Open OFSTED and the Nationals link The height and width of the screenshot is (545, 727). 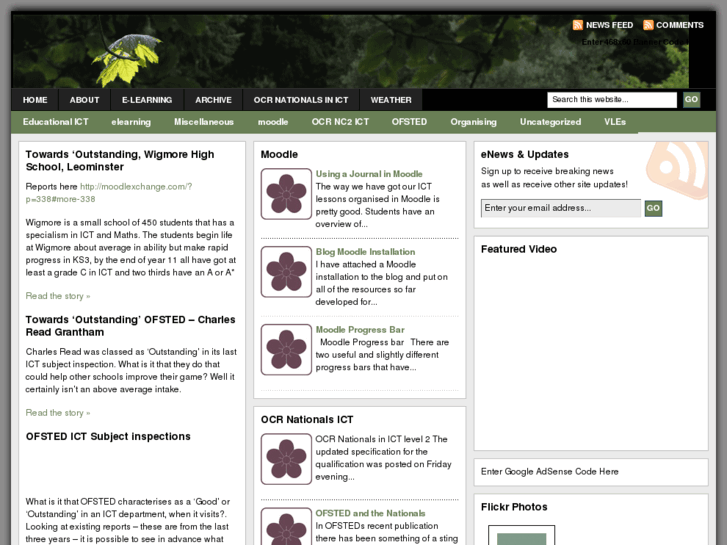click(x=370, y=513)
